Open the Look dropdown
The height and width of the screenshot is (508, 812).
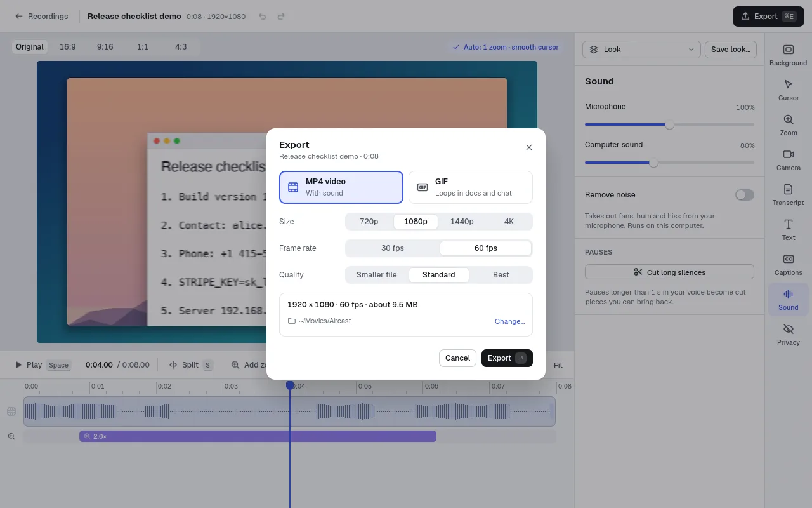tap(641, 50)
